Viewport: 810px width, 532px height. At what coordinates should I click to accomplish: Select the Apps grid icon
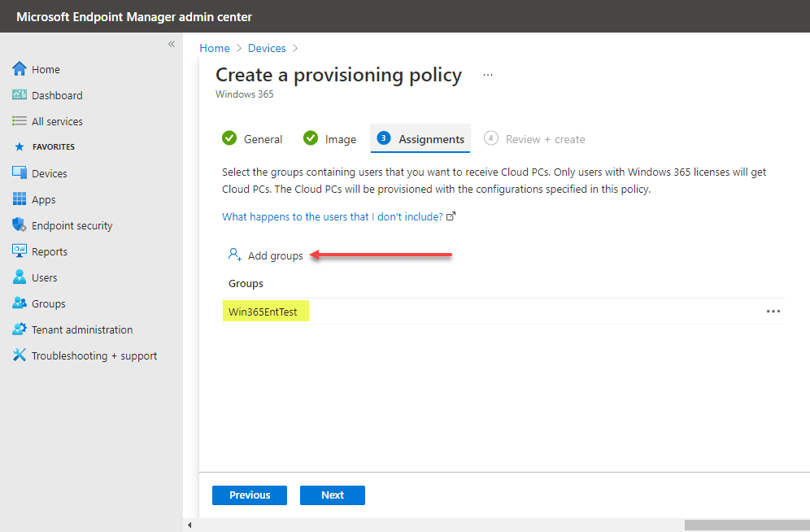pyautogui.click(x=20, y=199)
